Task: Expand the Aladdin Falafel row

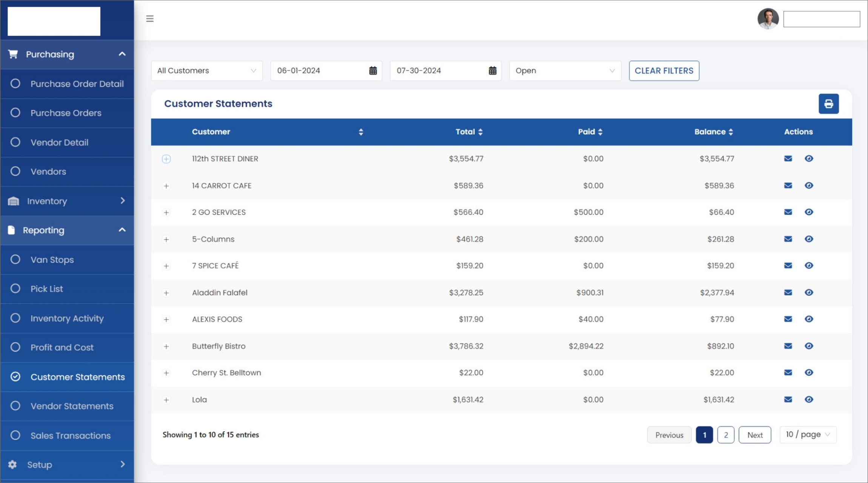Action: [166, 293]
